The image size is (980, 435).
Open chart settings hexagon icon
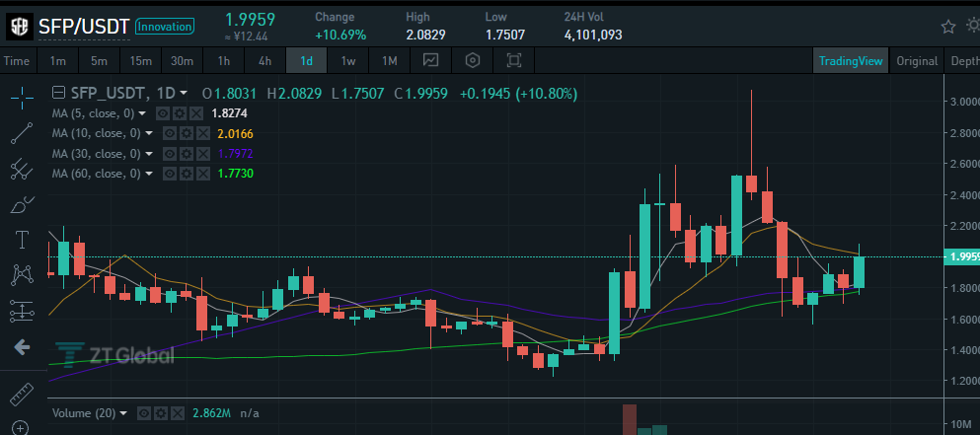[x=473, y=60]
